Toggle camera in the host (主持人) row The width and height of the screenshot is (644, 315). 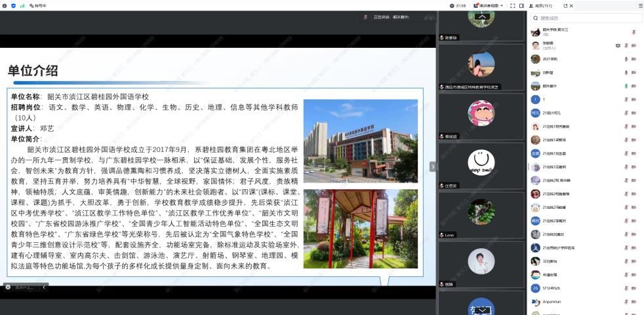pyautogui.click(x=634, y=46)
